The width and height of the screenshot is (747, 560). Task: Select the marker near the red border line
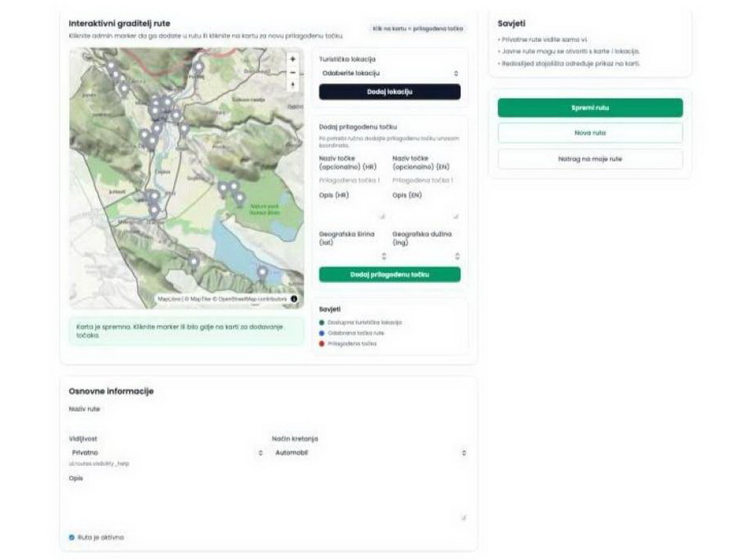tap(198, 67)
